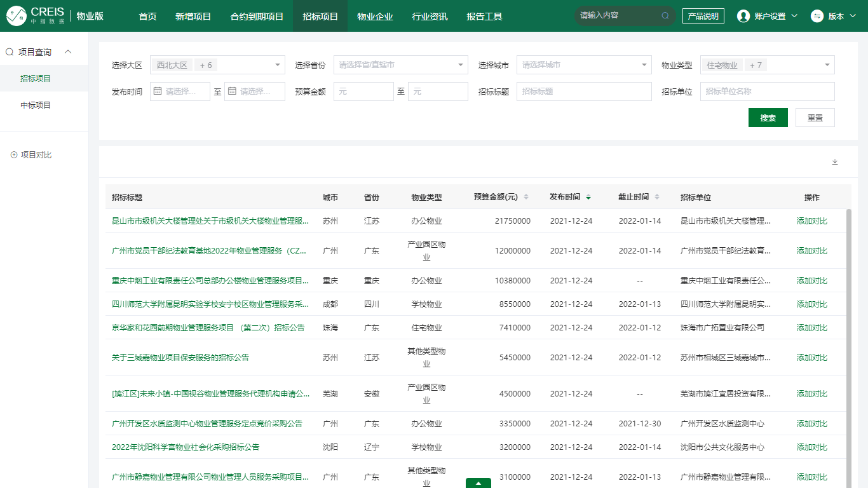Viewport: 868px width, 488px height.
Task: Click 添加对比 for 京华家和花园 row
Action: tap(812, 328)
